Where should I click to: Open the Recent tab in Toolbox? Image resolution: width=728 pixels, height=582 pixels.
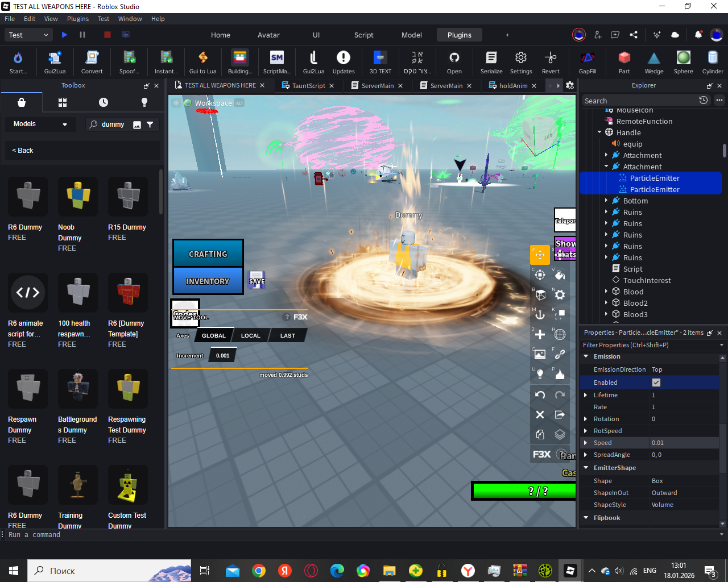point(103,102)
